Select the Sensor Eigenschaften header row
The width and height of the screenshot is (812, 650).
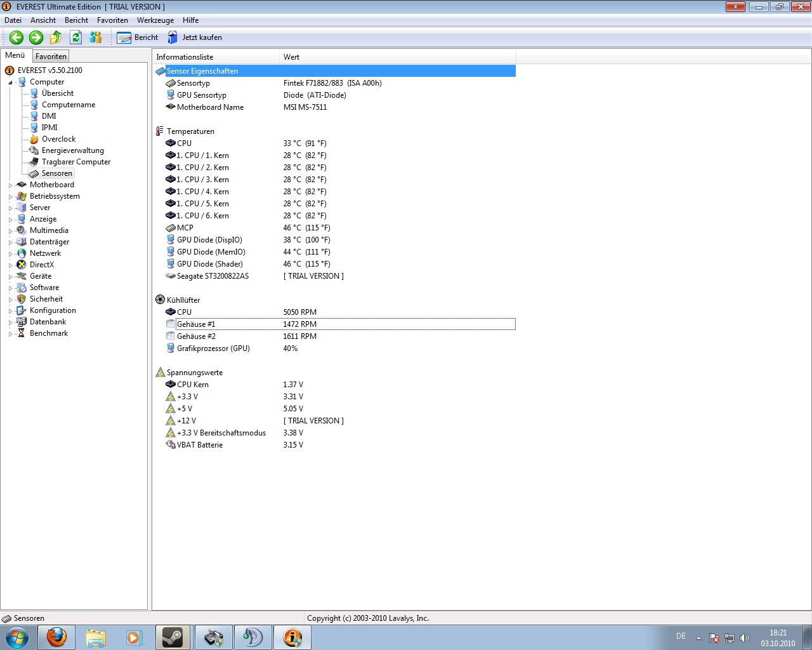point(334,71)
